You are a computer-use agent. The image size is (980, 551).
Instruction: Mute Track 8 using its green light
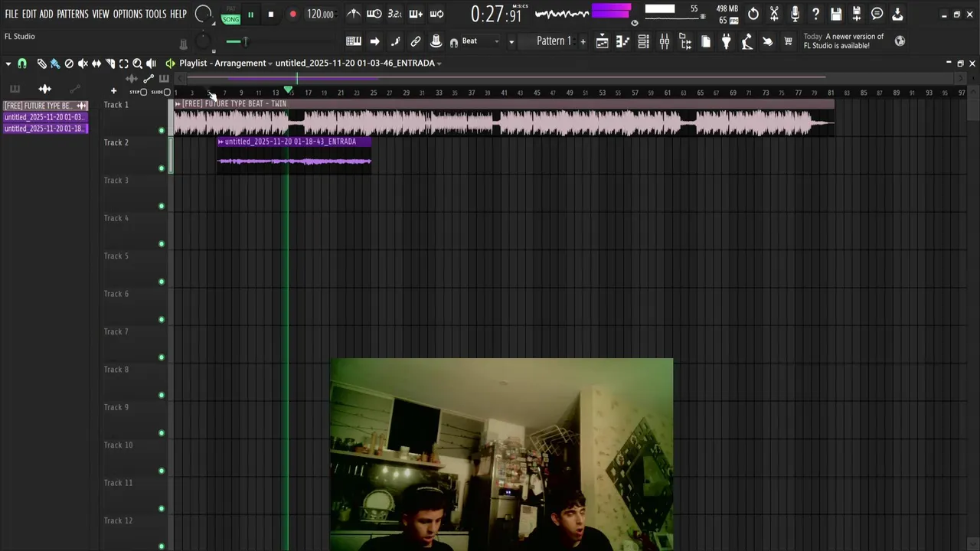point(161,395)
